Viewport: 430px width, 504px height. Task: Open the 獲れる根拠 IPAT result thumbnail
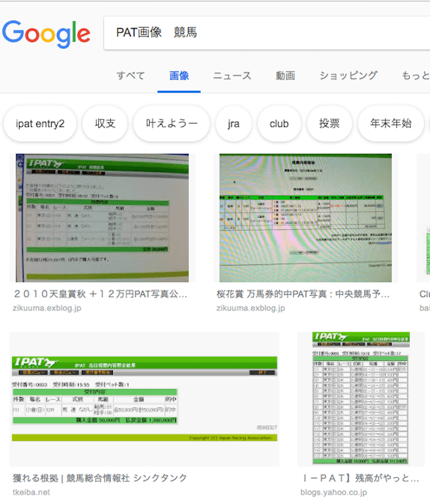pos(144,399)
